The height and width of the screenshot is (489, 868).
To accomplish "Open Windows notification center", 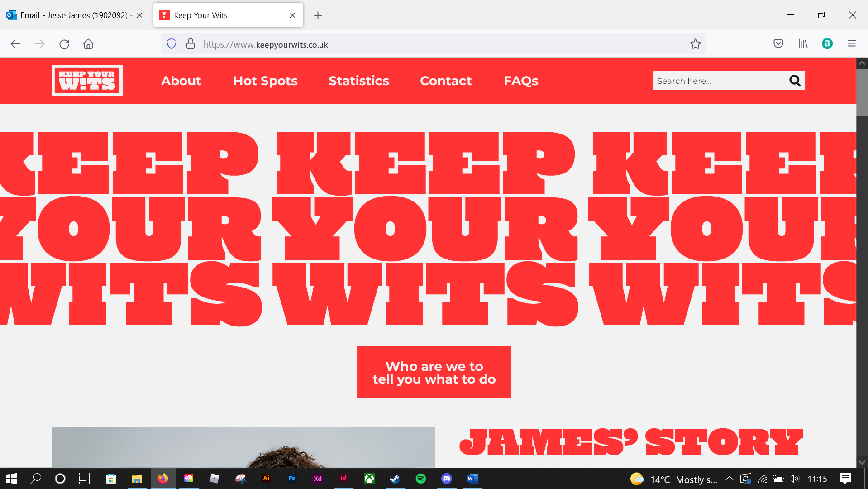I will tap(845, 479).
